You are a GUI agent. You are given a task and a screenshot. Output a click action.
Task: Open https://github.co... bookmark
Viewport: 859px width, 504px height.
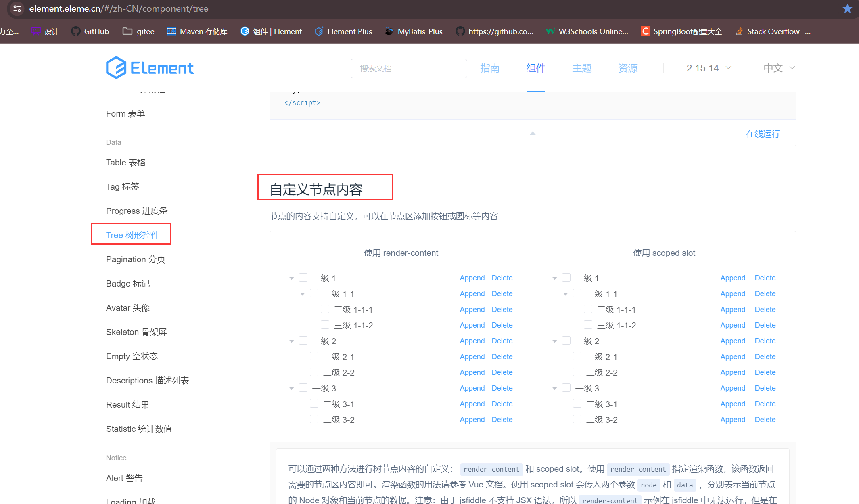[x=494, y=31]
